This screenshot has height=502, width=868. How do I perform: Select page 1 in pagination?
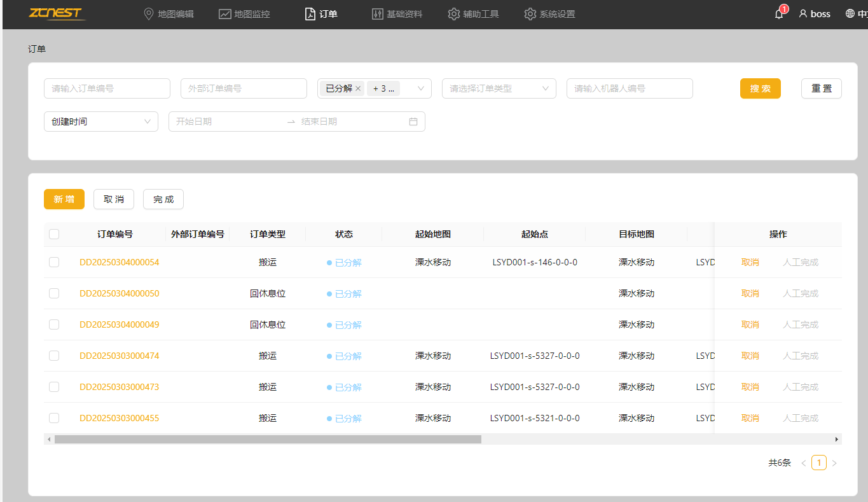(819, 463)
